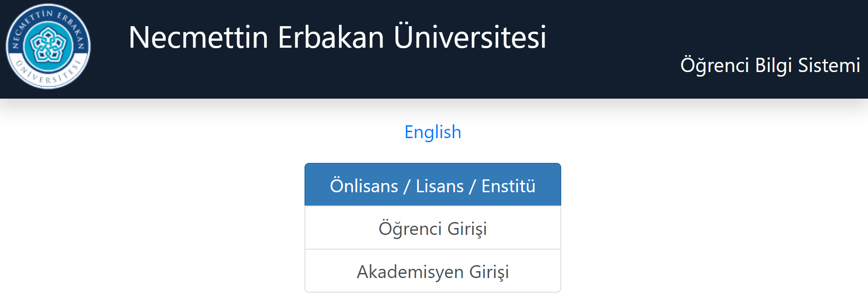Open the Akademisyen Girişi academic login

click(x=433, y=272)
